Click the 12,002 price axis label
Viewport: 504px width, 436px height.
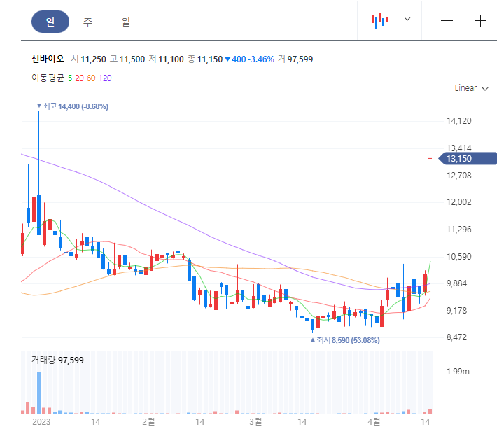tap(459, 202)
